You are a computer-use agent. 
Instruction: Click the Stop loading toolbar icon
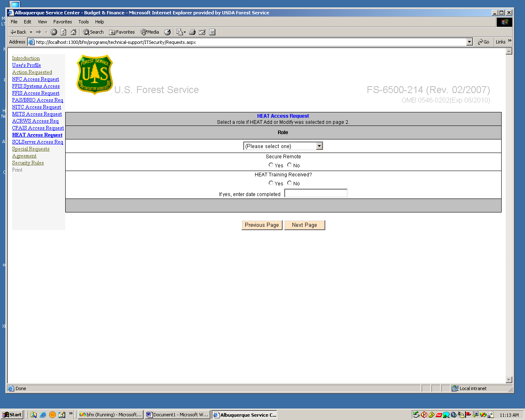pyautogui.click(x=54, y=32)
